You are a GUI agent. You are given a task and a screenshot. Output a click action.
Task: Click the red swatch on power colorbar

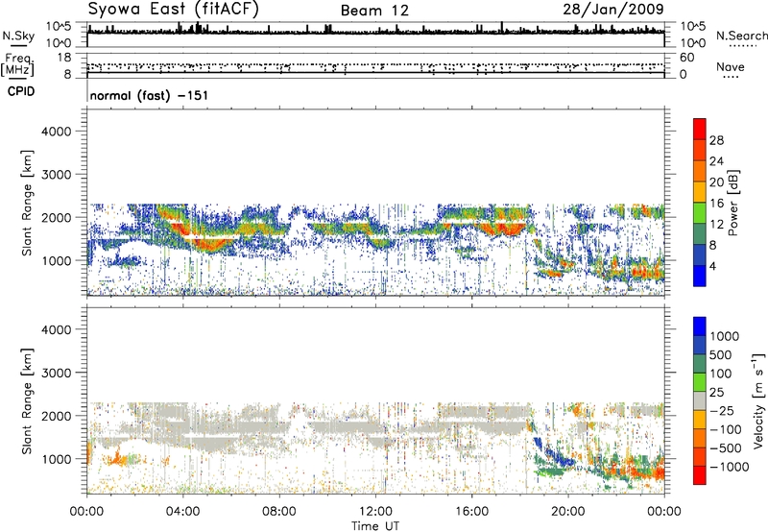click(x=700, y=129)
